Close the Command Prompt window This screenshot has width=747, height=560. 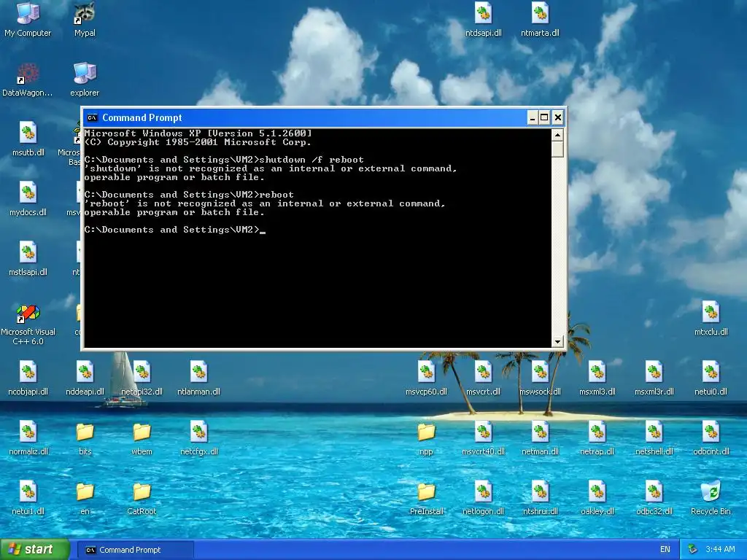(x=558, y=117)
